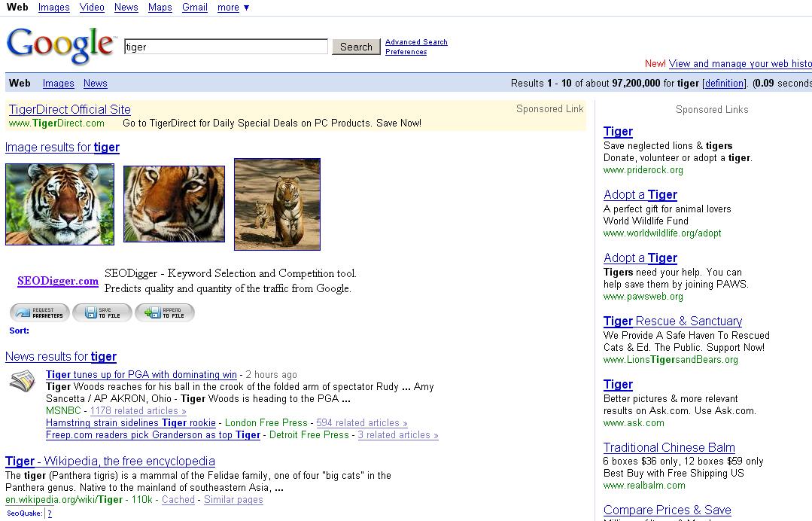Open the Advanced Search link
The image size is (812, 521).
[x=416, y=42]
